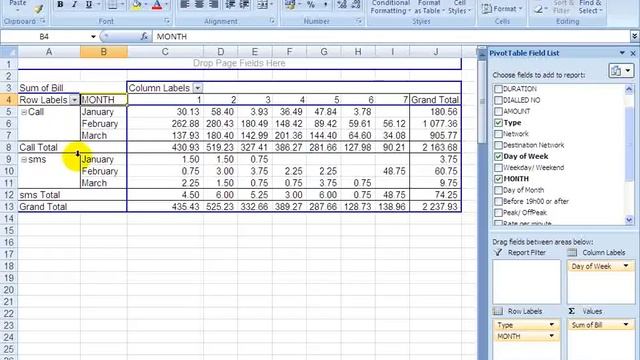Open MONTH field dropdown in Row Labels area

pyautogui.click(x=551, y=336)
